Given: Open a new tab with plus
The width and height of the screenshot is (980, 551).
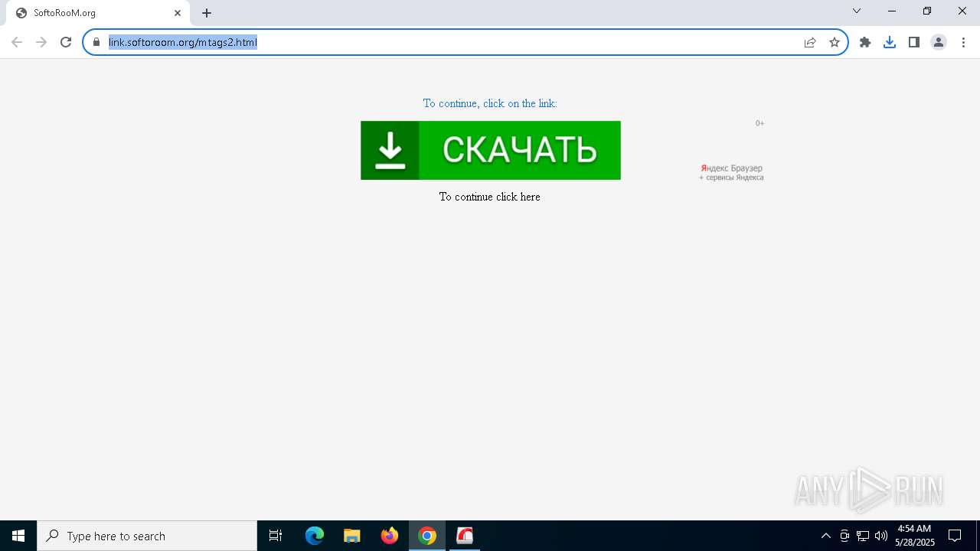Looking at the screenshot, I should tap(207, 13).
